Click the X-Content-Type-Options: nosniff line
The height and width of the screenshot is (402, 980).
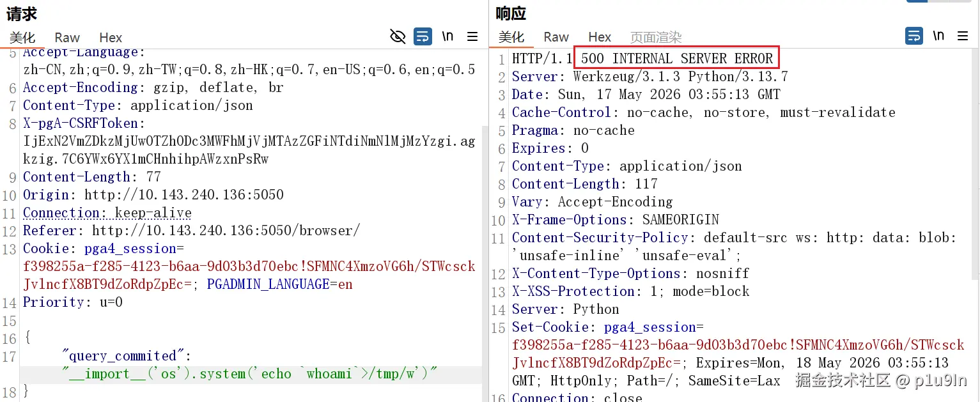click(630, 274)
